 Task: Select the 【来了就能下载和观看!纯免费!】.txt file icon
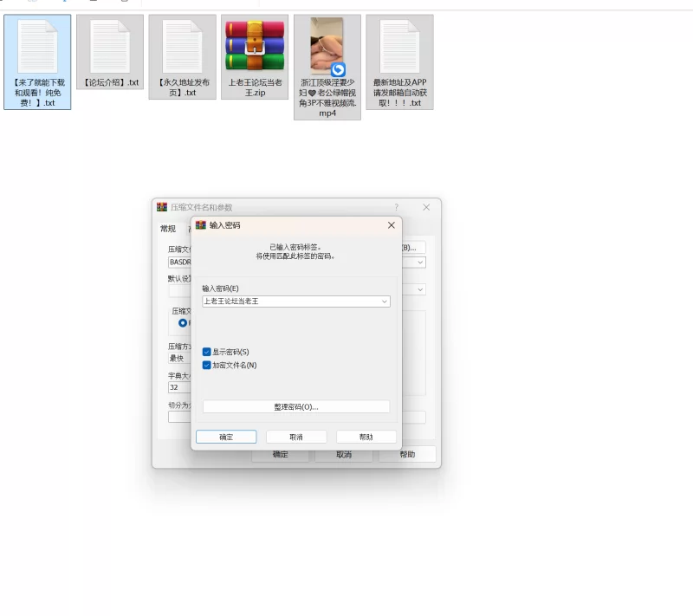pos(37,47)
